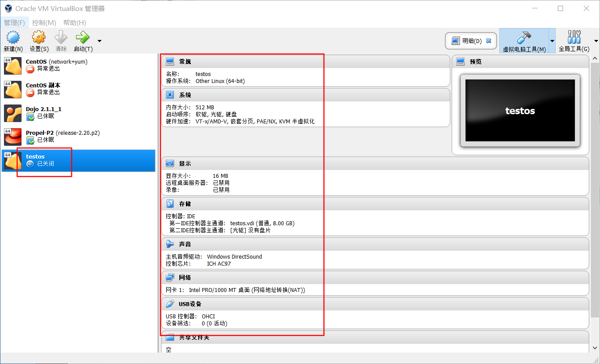Image resolution: width=600 pixels, height=364 pixels.
Task: Click the Dojo 2.1.1_1 OS icon
Action: pyautogui.click(x=13, y=113)
